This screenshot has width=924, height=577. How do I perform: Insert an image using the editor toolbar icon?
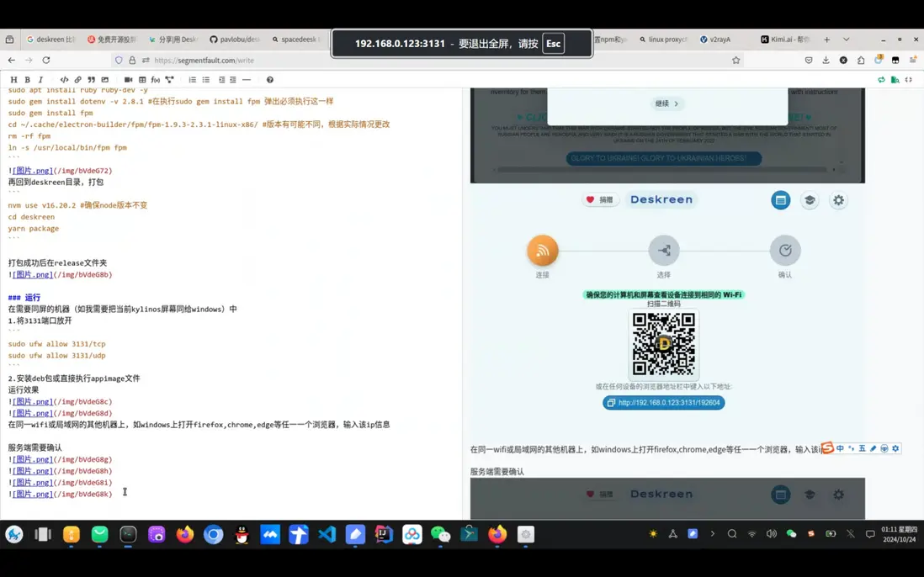106,78
